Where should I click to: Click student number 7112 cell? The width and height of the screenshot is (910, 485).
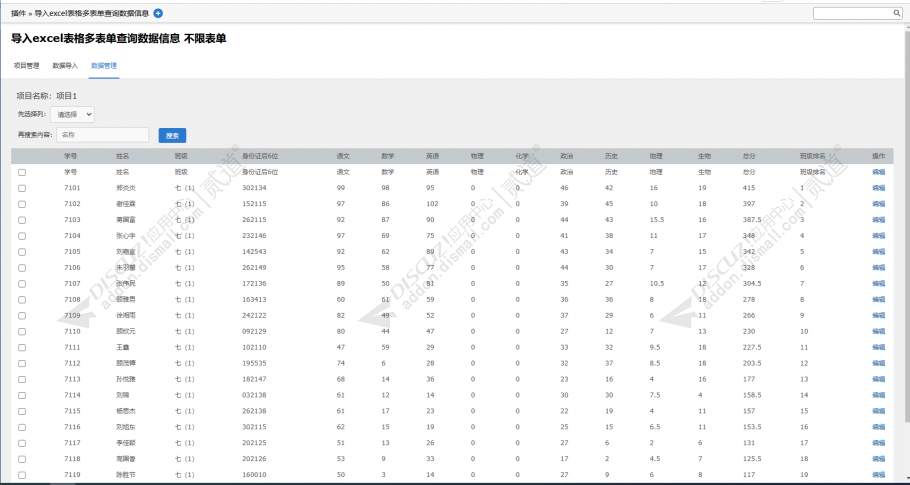coord(72,364)
